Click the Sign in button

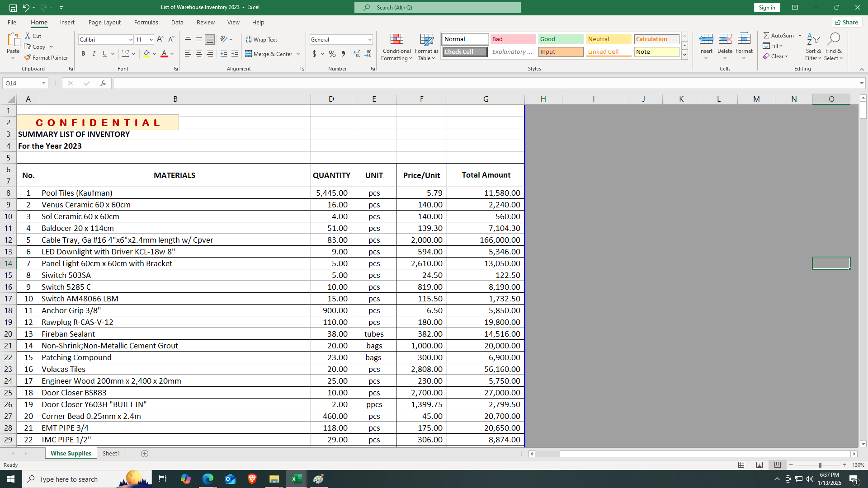coord(767,7)
